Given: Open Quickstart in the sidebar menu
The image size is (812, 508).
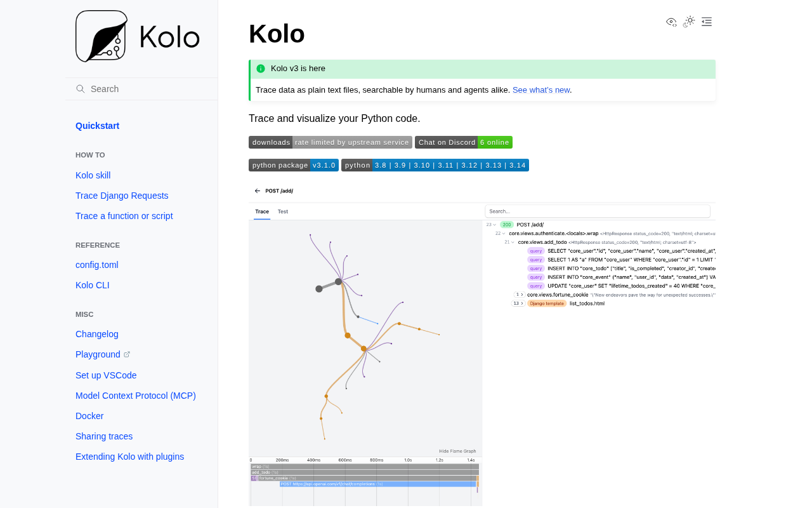Looking at the screenshot, I should tap(97, 126).
